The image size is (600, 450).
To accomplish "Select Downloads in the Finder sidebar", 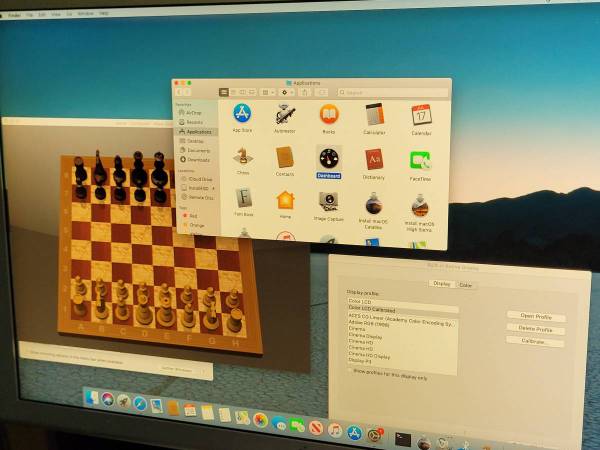I will point(198,159).
